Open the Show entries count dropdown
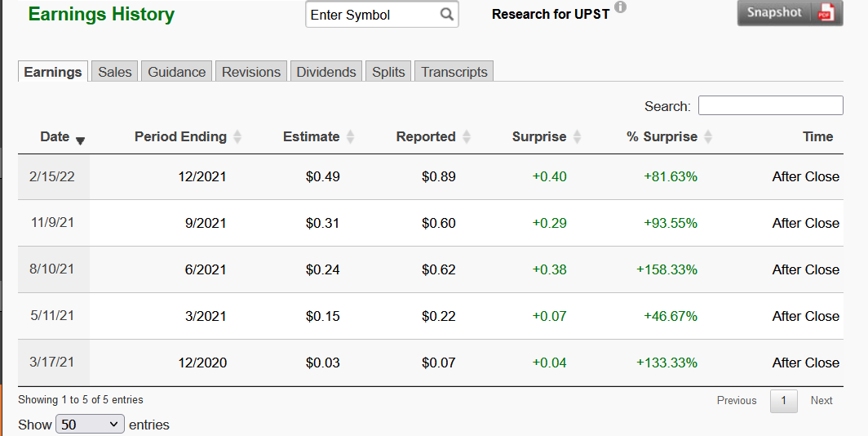 (90, 425)
